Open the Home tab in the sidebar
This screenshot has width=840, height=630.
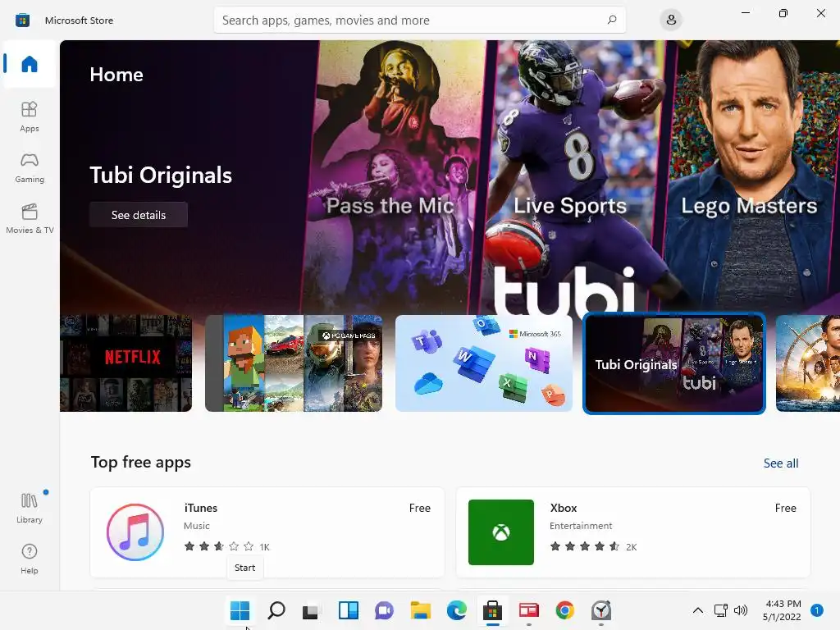coord(30,64)
